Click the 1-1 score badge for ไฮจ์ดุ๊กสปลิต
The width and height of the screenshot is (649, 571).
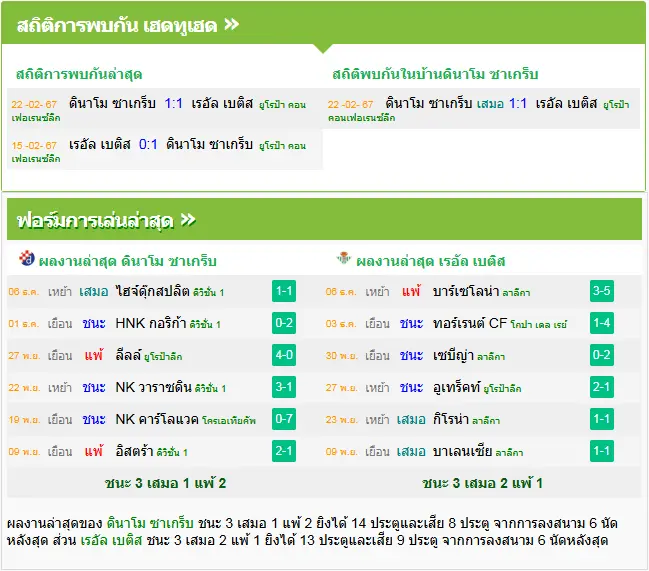tap(284, 291)
